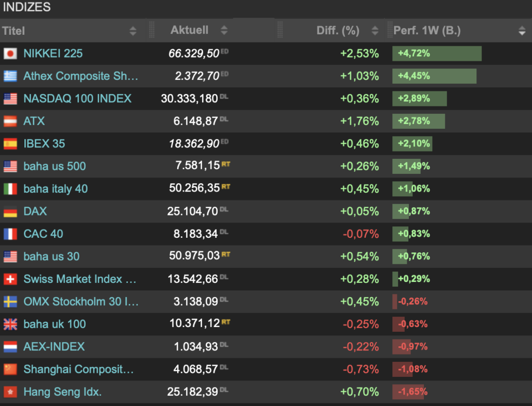Click the Austrian flag icon beside ATX
The height and width of the screenshot is (406, 532).
tap(10, 121)
